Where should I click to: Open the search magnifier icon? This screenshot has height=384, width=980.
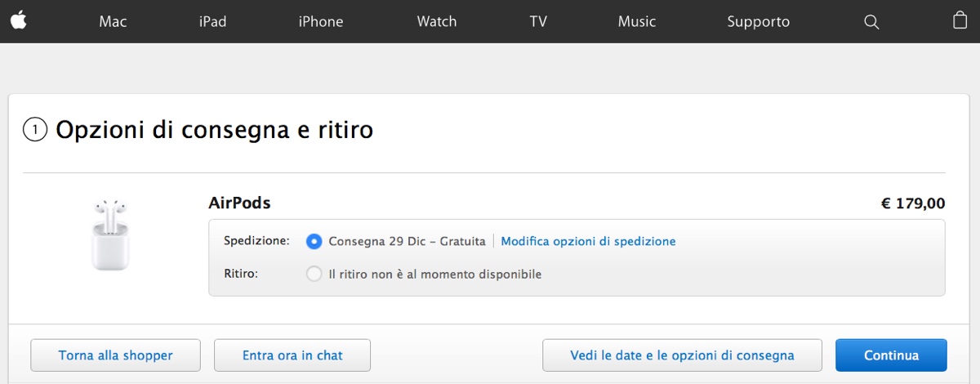coord(871,22)
